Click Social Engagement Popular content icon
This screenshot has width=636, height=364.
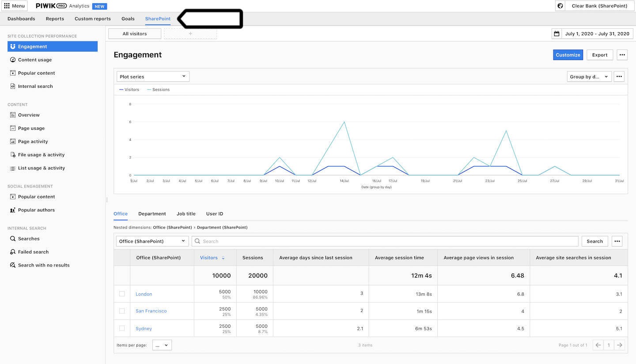pyautogui.click(x=13, y=196)
